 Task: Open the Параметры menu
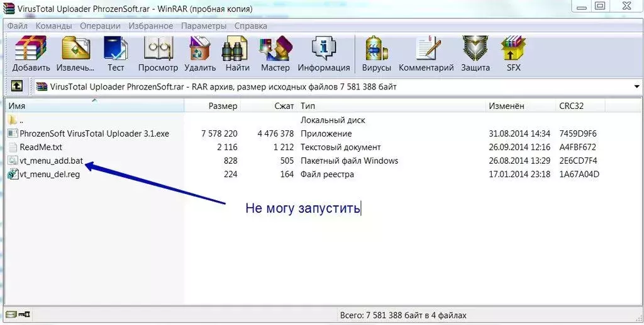(x=204, y=26)
